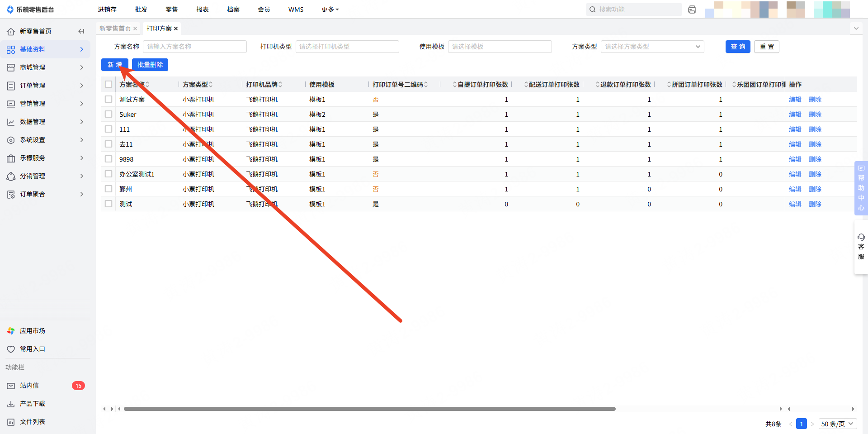Screen dimensions: 868x434
Task: Click the 乐檬零售后台 logo
Action: tap(31, 10)
